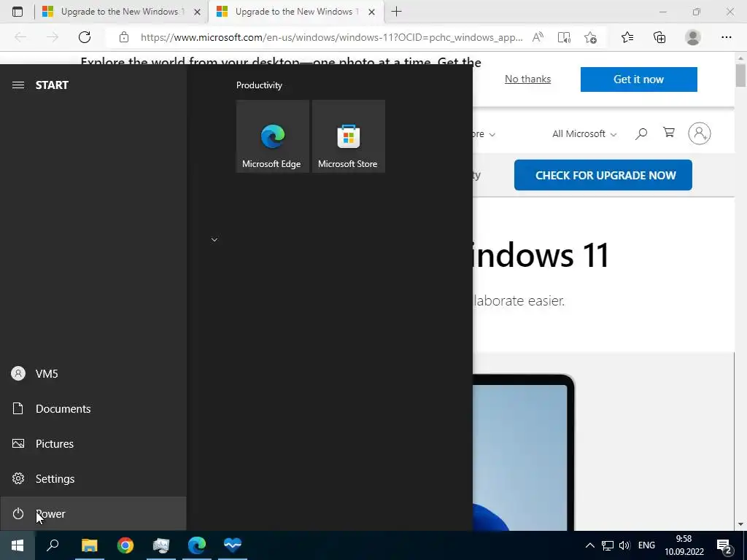Open taskbar search magnifier
Viewport: 747px width, 560px height.
53,545
